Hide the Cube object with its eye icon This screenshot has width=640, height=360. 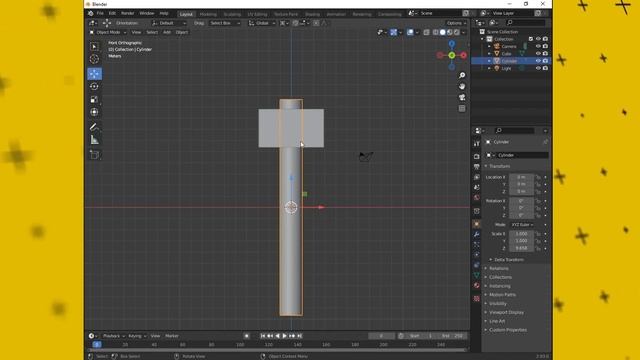[538, 53]
